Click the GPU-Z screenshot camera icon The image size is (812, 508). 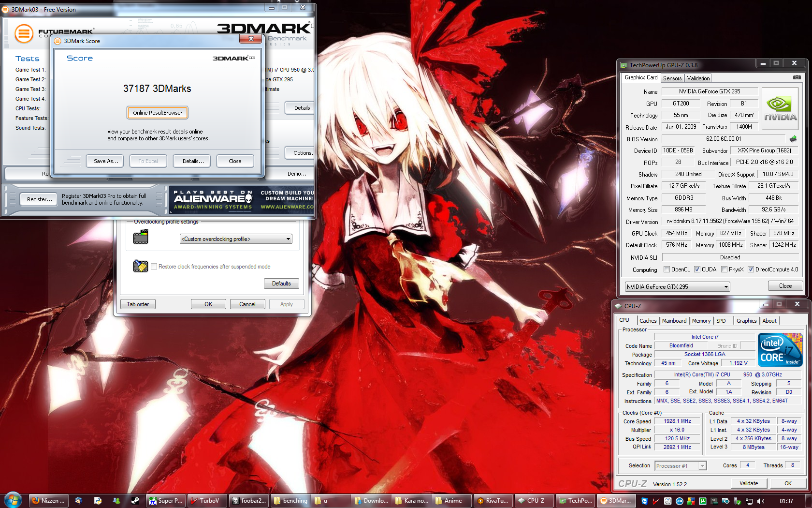point(797,77)
